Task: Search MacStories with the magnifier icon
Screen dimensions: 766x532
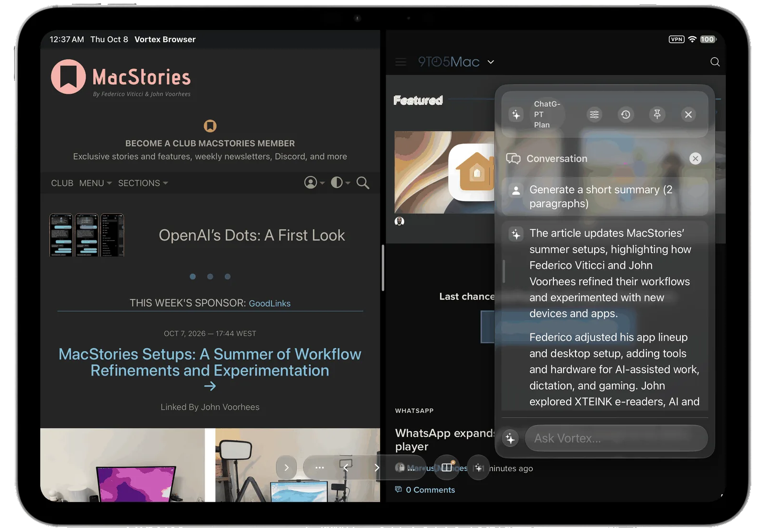Action: 363,183
